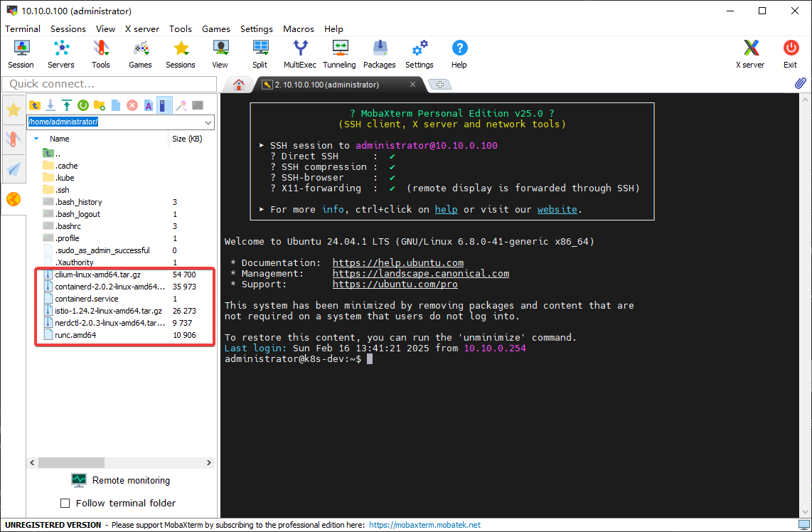Click the red delete icon in SFTP toolbar
The image size is (812, 532).
[x=132, y=106]
